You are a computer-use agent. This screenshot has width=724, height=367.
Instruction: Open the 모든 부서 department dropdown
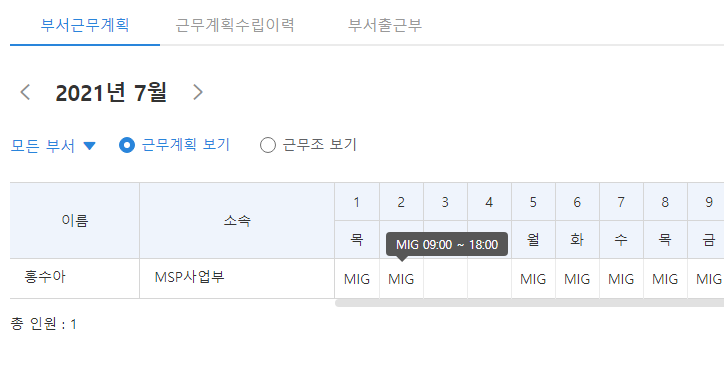click(53, 146)
